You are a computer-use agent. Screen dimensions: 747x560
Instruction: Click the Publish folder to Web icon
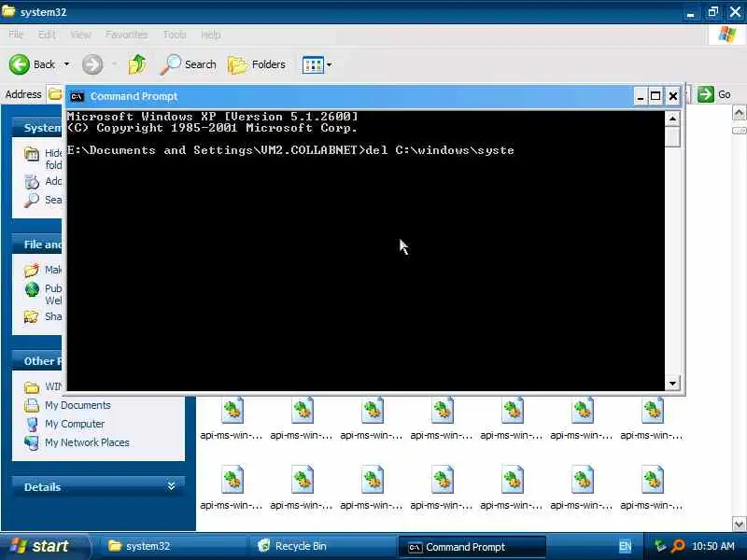pyautogui.click(x=32, y=289)
